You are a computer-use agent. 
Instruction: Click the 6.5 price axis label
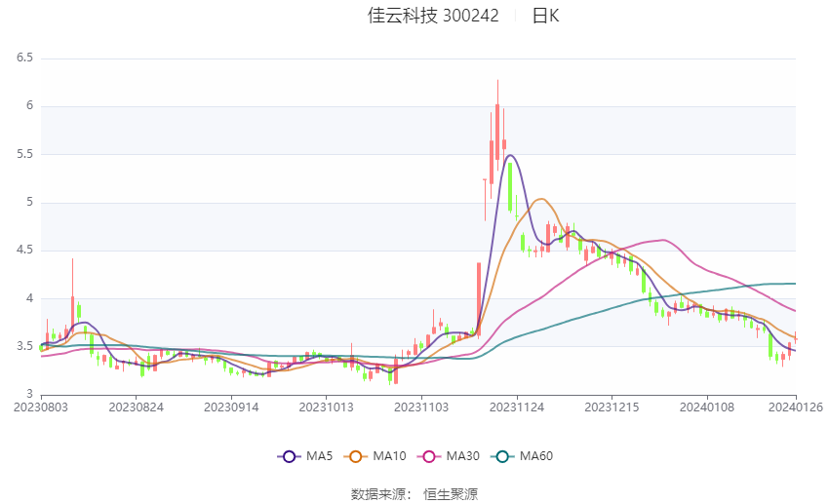pyautogui.click(x=24, y=58)
